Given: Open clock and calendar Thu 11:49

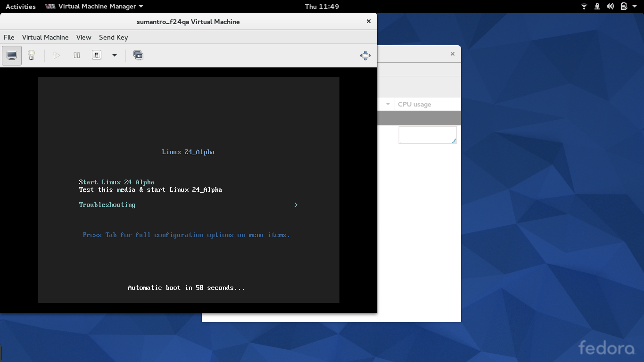Looking at the screenshot, I should click(322, 6).
